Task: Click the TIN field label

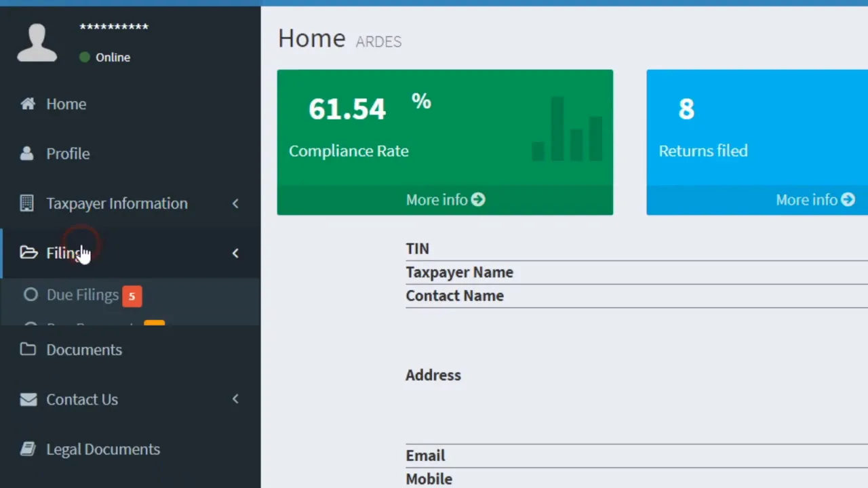Action: pyautogui.click(x=417, y=249)
